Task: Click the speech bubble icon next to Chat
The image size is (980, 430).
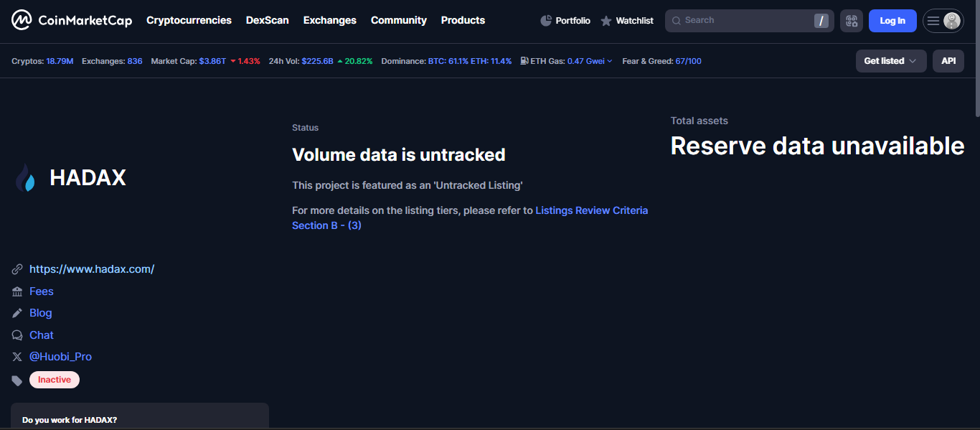Action: click(17, 335)
